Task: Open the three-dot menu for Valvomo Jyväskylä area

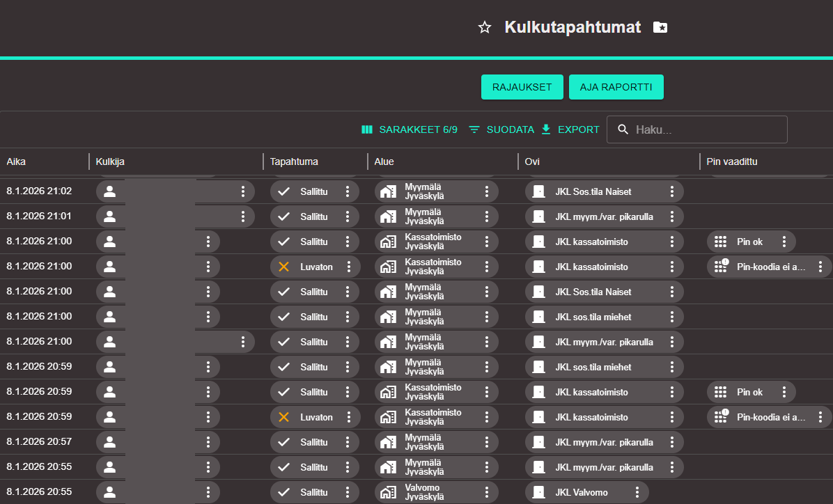Action: click(x=486, y=493)
